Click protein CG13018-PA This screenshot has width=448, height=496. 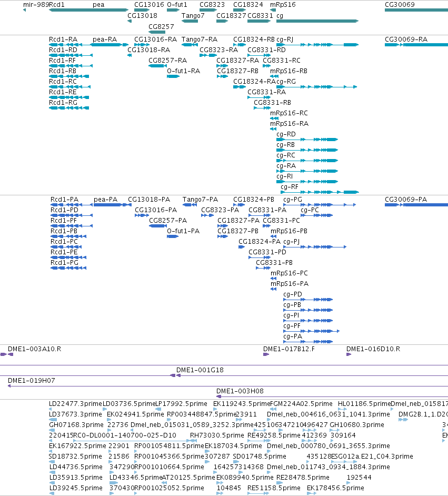[x=149, y=200]
